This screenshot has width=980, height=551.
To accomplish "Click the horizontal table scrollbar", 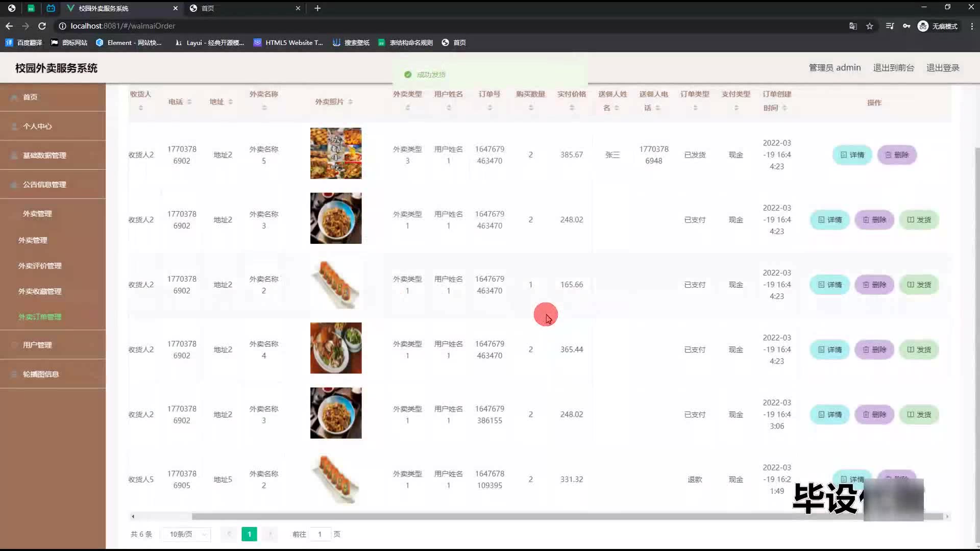I will (x=567, y=516).
